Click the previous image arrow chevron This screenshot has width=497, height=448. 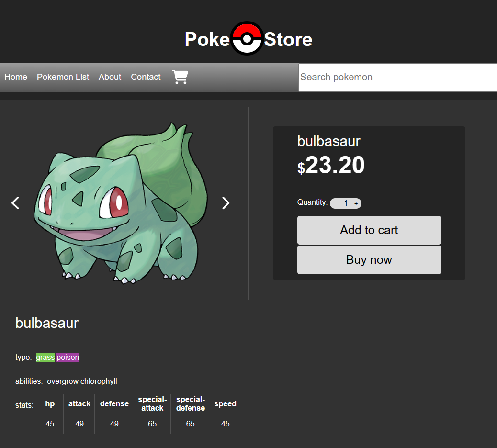(15, 203)
